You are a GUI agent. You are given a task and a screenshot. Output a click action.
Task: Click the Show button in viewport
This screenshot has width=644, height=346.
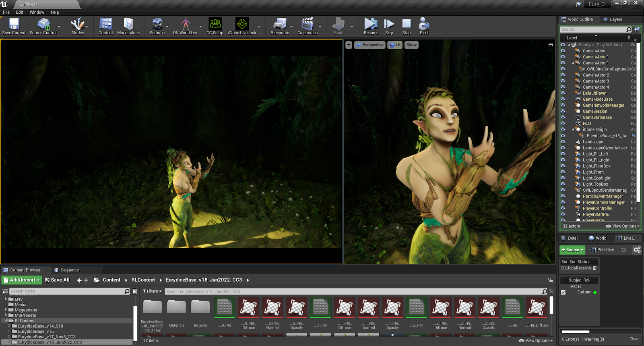point(411,45)
